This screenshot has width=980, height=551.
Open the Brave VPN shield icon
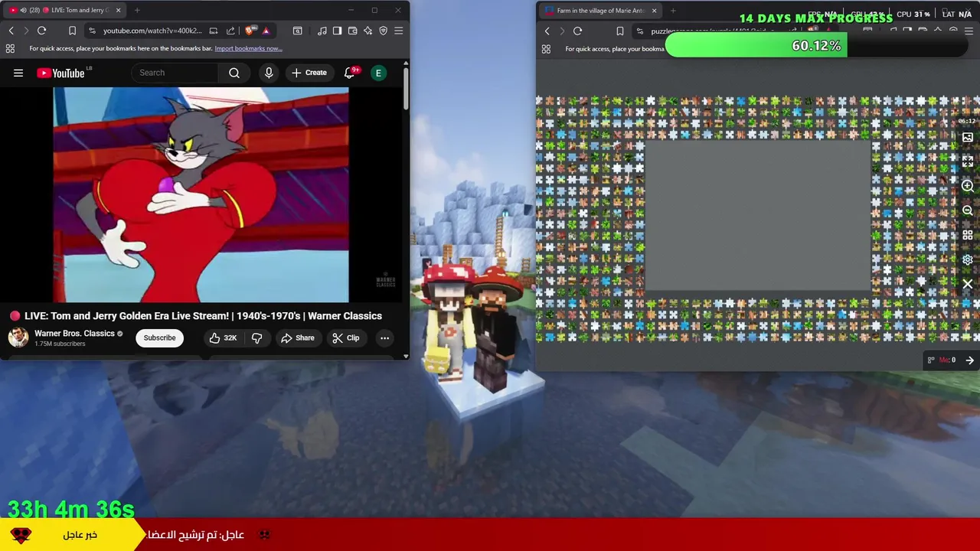point(384,31)
